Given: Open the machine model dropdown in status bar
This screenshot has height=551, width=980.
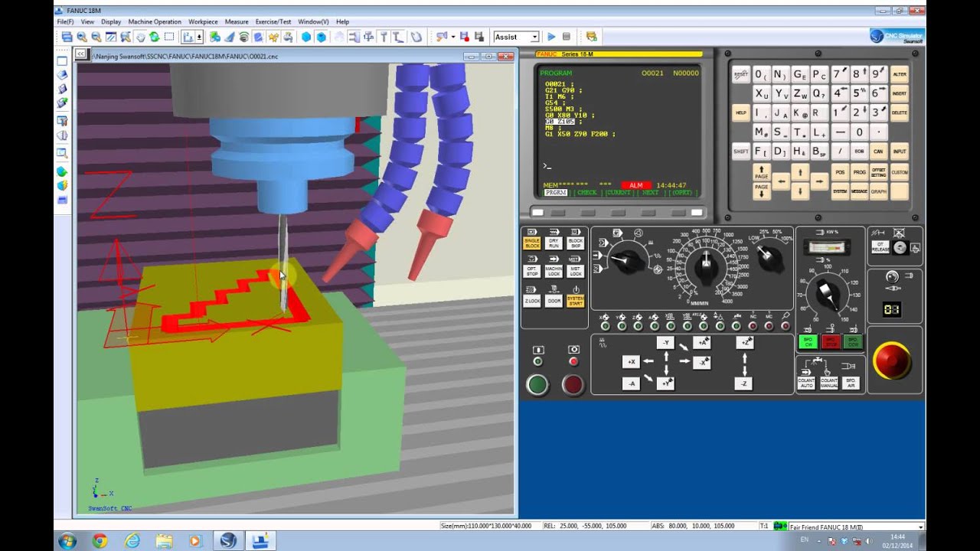Looking at the screenshot, I should tap(920, 527).
